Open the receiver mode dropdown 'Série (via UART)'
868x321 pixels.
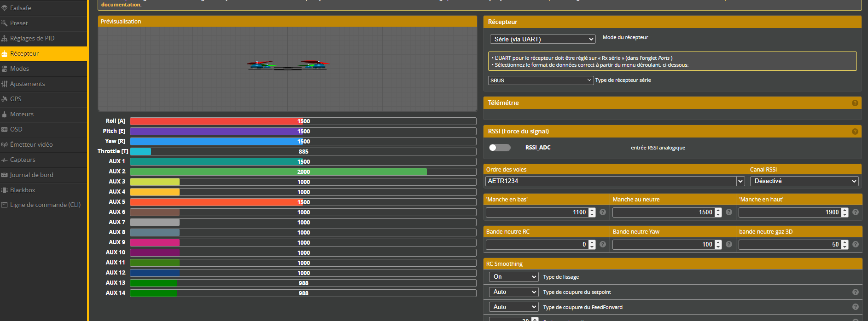(542, 40)
